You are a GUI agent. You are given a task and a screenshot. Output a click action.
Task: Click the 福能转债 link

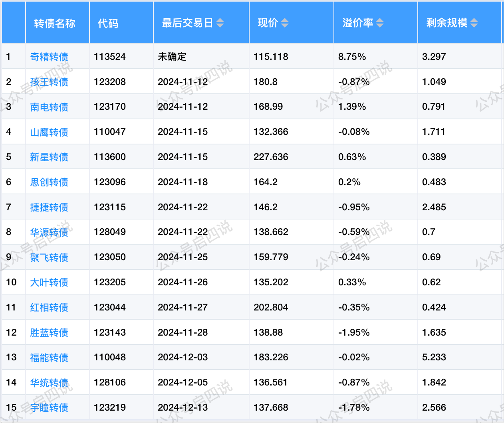coord(49,358)
